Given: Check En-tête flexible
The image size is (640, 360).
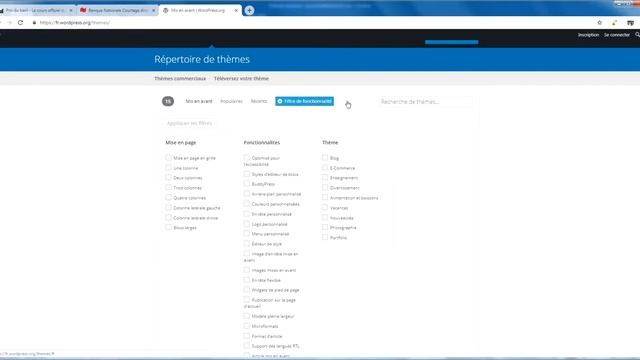Looking at the screenshot, I should tap(247, 280).
